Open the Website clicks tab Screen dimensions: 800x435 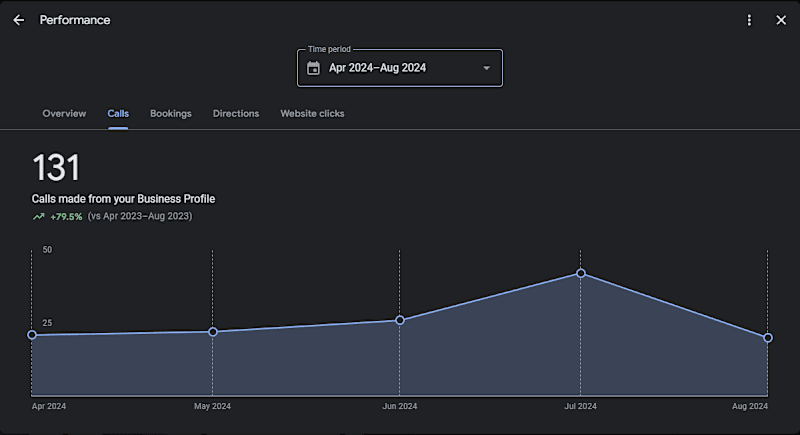[312, 114]
